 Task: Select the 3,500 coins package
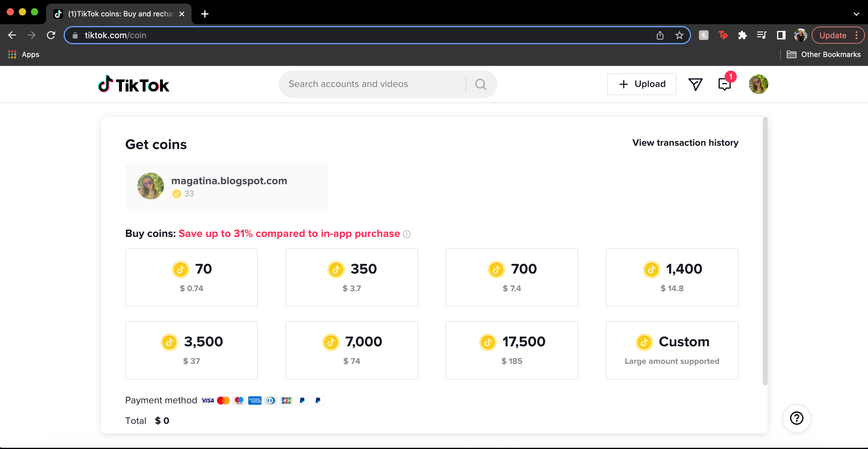point(192,350)
